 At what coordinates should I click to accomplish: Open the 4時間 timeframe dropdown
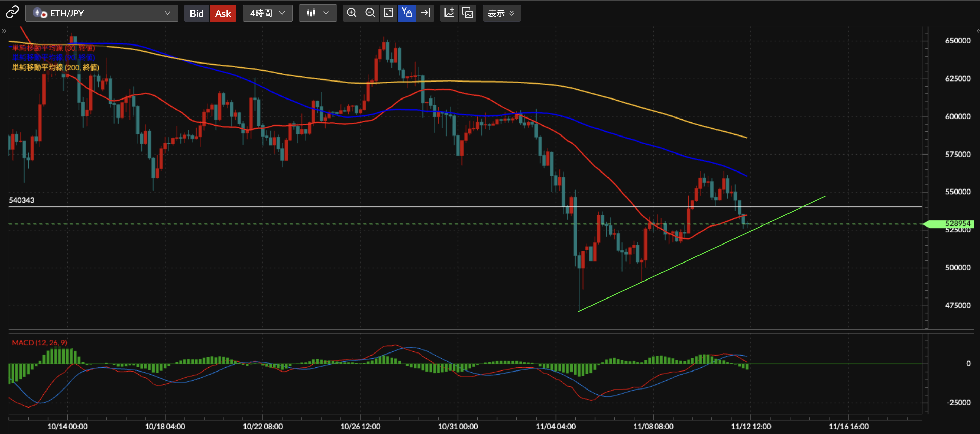click(268, 13)
